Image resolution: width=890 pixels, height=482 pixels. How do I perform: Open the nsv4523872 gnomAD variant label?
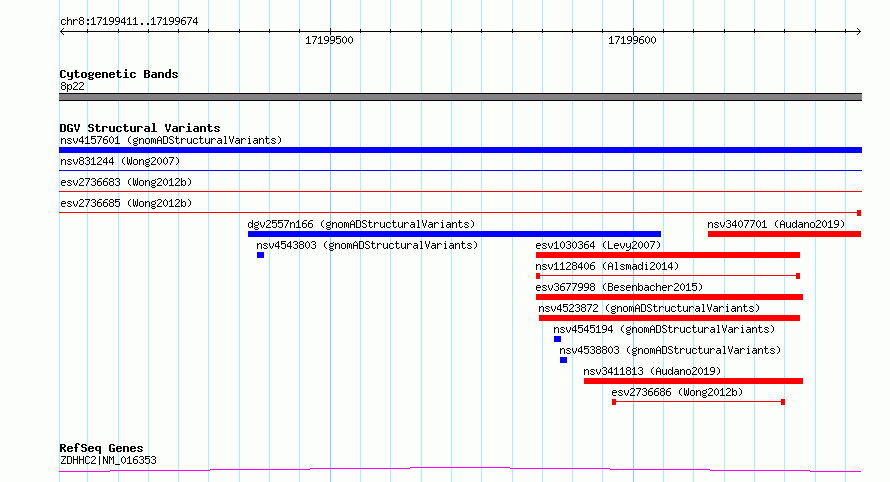649,308
